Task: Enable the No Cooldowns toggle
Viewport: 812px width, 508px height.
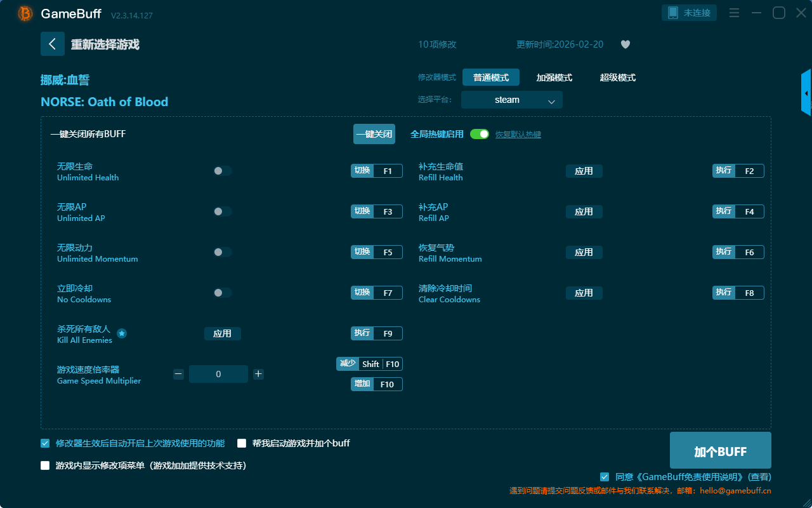Action: (222, 293)
